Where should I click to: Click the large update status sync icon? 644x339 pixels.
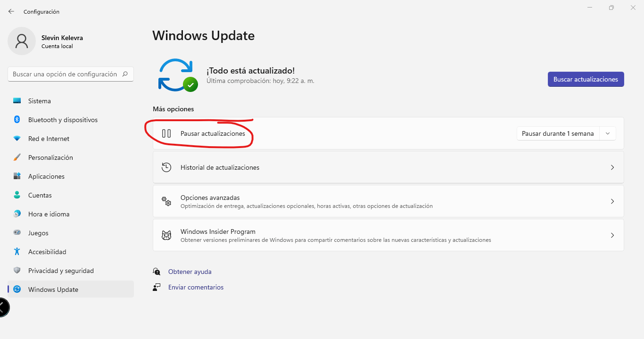pyautogui.click(x=177, y=75)
